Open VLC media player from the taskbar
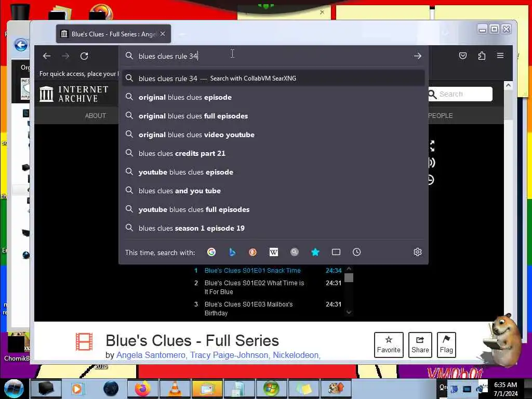 click(175, 389)
